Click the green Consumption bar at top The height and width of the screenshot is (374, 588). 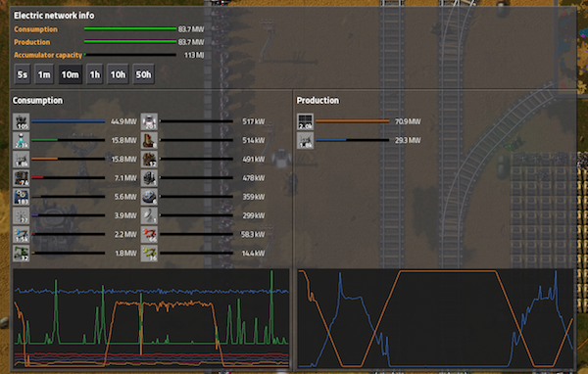(x=130, y=28)
